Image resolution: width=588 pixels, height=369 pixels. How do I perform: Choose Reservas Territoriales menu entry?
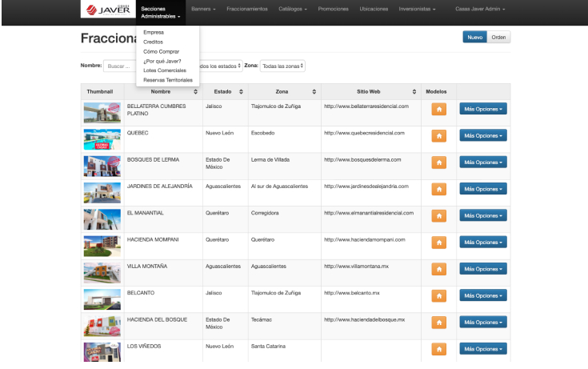click(x=168, y=79)
